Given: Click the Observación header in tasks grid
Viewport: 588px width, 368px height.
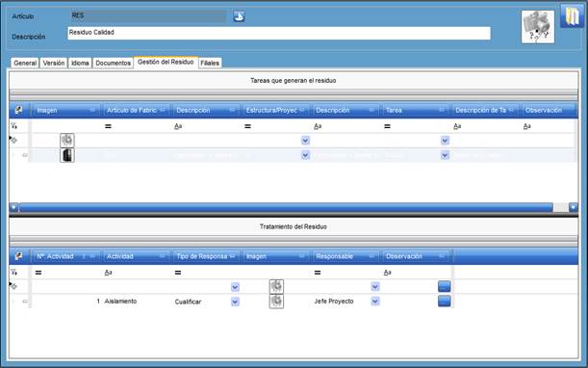Looking at the screenshot, I should point(550,110).
